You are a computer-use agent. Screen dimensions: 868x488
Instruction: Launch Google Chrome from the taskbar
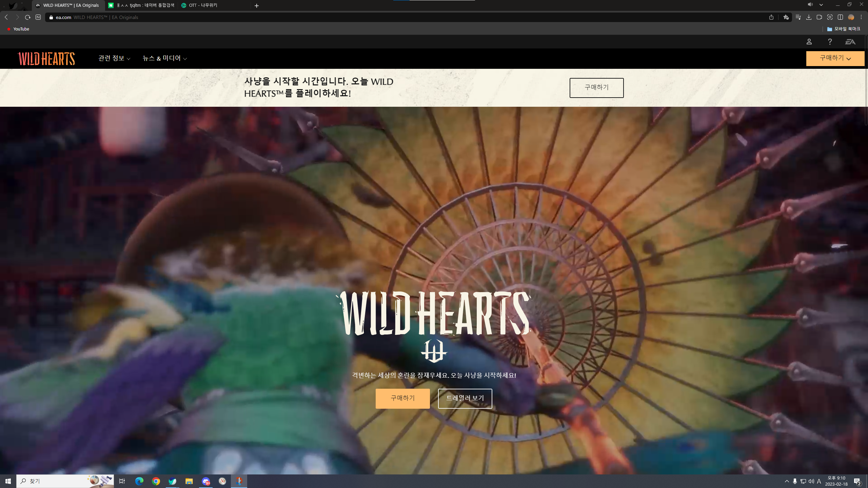(156, 481)
